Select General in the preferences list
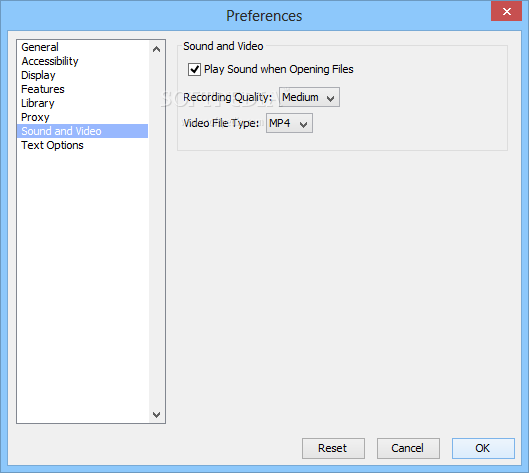529x473 pixels. pos(82,47)
